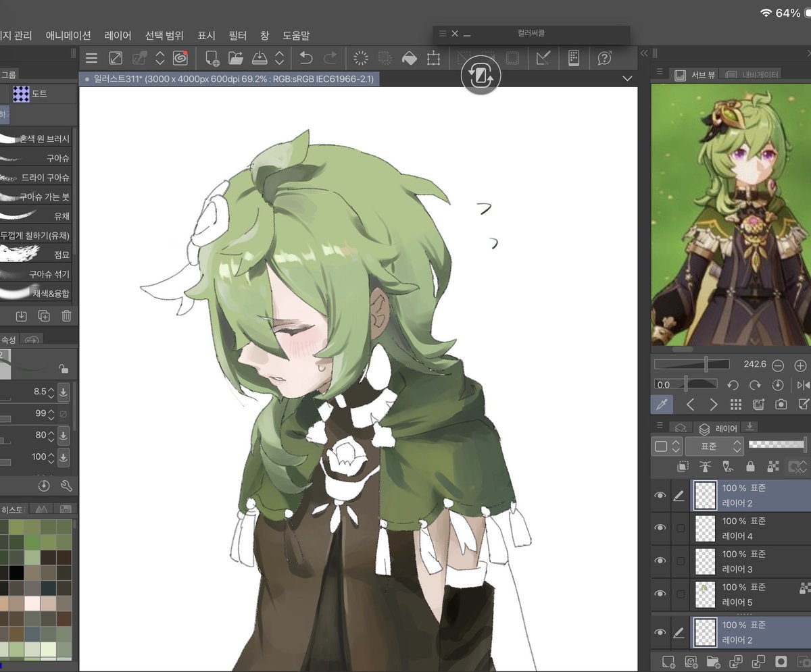Open the blending mode 표준 dropdown
Image resolution: width=811 pixels, height=672 pixels.
pos(714,446)
